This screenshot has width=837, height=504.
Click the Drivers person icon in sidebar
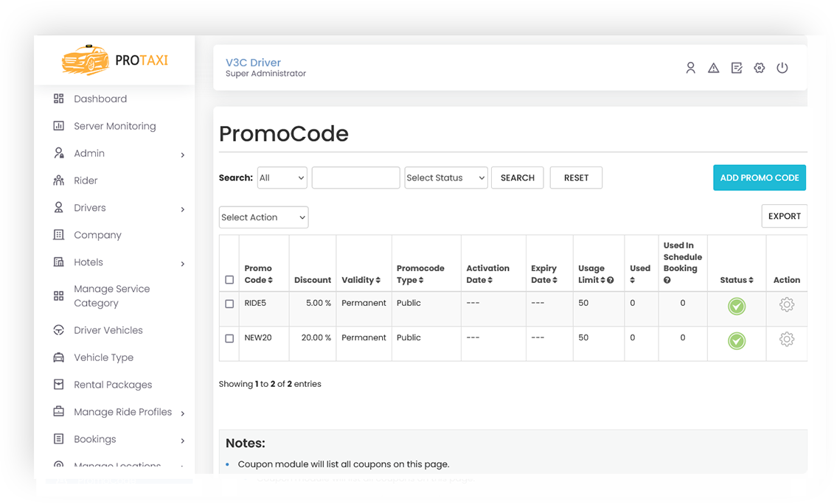pos(59,208)
